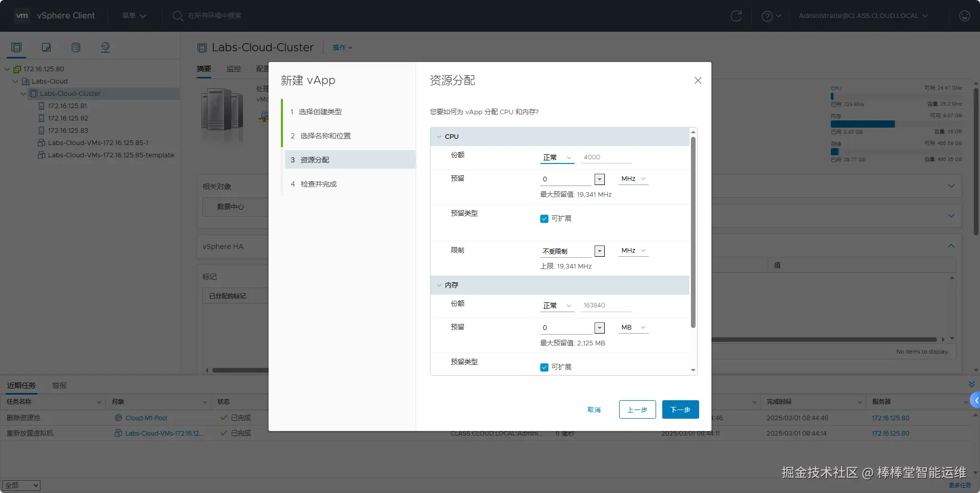980x493 pixels.
Task: Open the Storage inventory view icon
Action: point(76,48)
